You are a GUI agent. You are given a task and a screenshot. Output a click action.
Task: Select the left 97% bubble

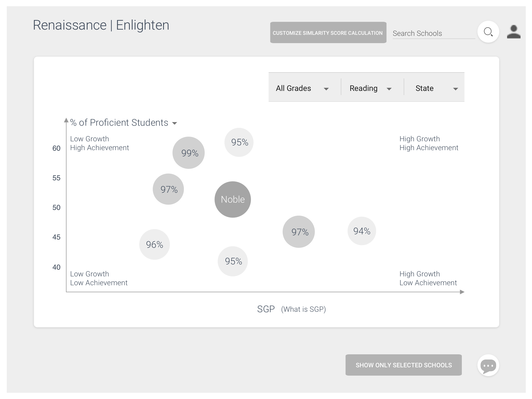(x=168, y=189)
